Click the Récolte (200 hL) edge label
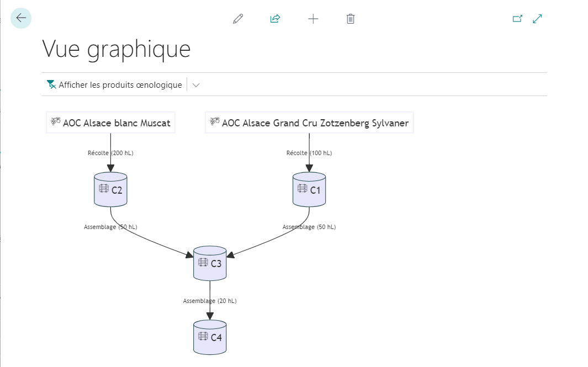588x367 pixels. coord(110,153)
